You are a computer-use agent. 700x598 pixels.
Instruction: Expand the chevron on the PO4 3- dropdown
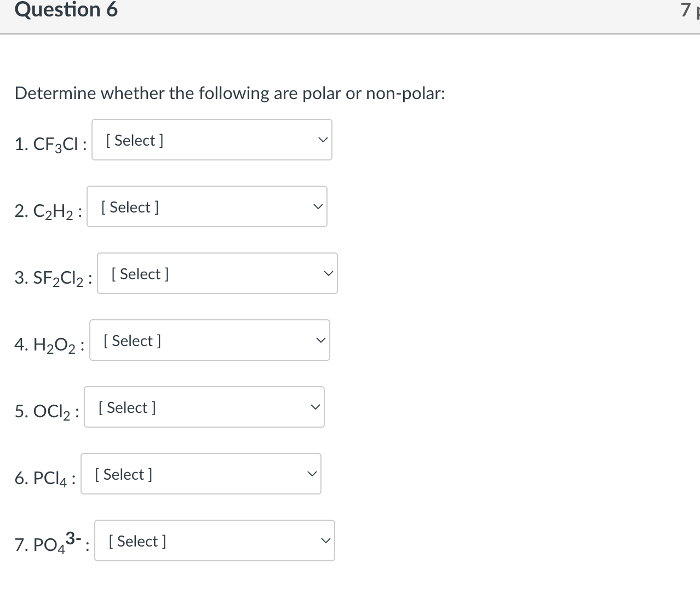click(x=325, y=540)
